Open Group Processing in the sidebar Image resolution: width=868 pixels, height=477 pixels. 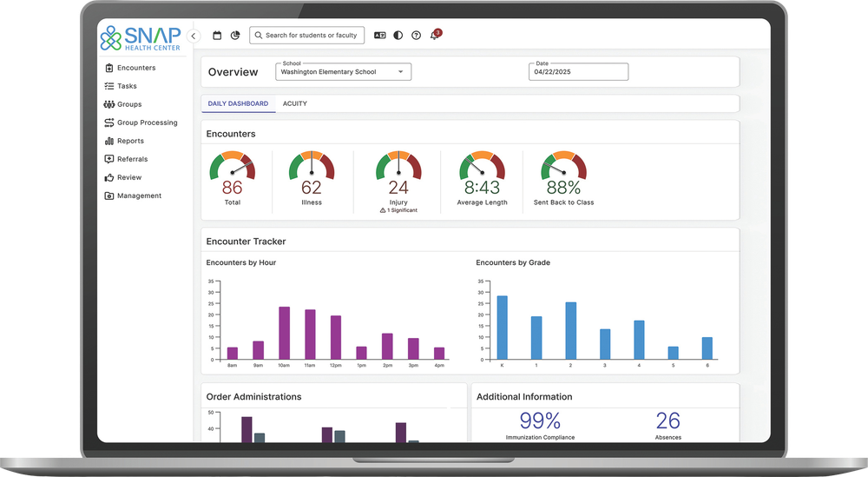[141, 123]
